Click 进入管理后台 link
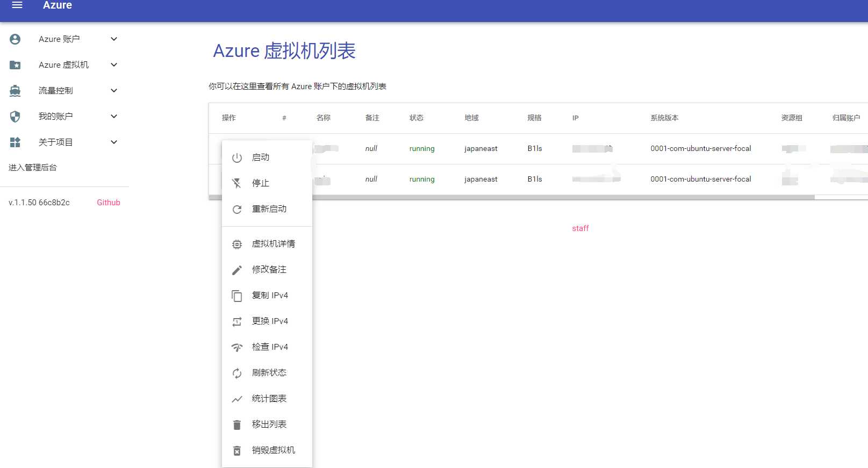Image resolution: width=868 pixels, height=468 pixels. pyautogui.click(x=33, y=168)
